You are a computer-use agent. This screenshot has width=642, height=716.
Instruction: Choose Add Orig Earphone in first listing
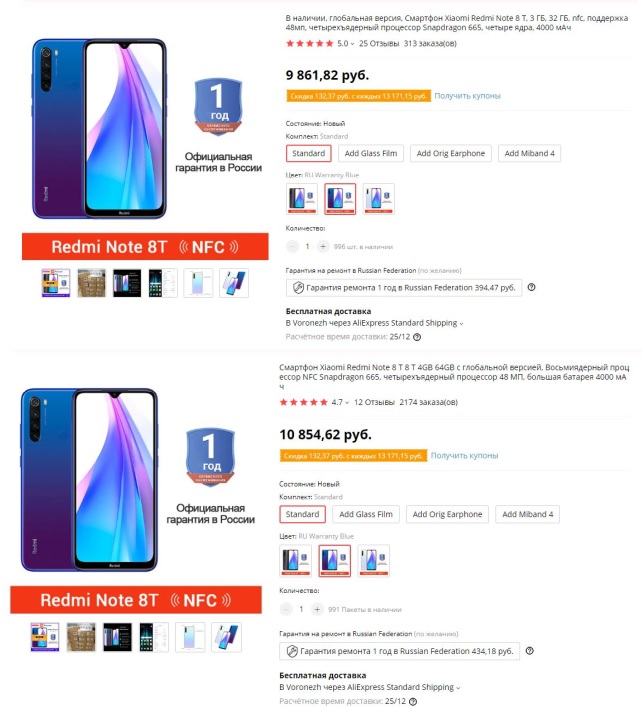click(450, 153)
